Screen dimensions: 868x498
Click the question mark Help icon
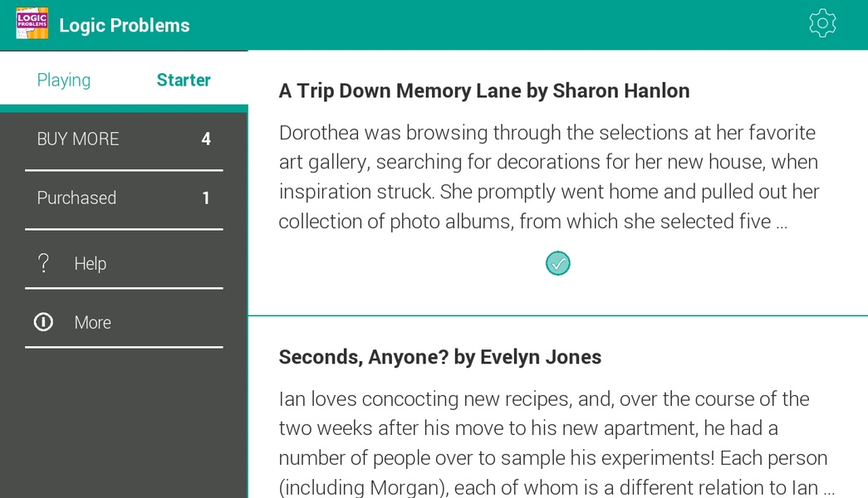(43, 263)
